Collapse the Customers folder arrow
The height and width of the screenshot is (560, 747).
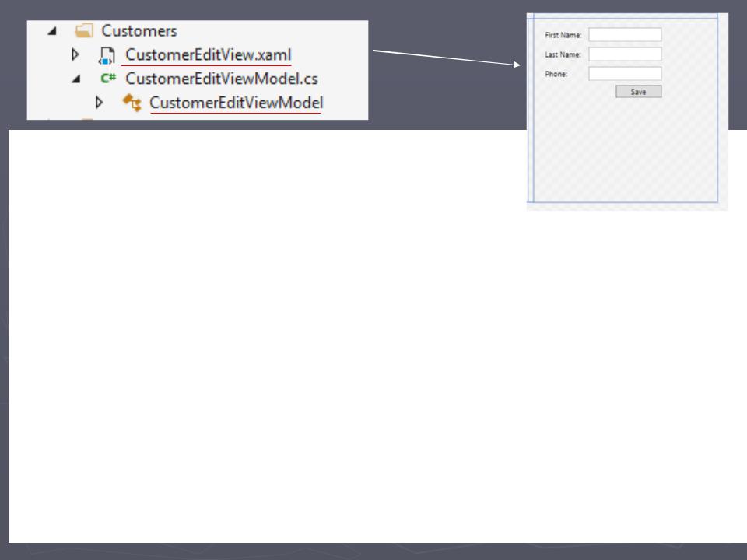tap(52, 31)
